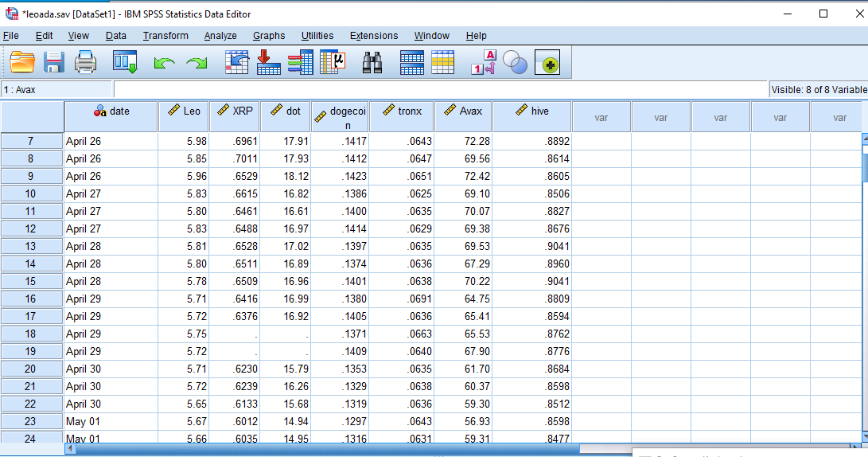Select the dogecoin column header
868x457 pixels.
340,116
